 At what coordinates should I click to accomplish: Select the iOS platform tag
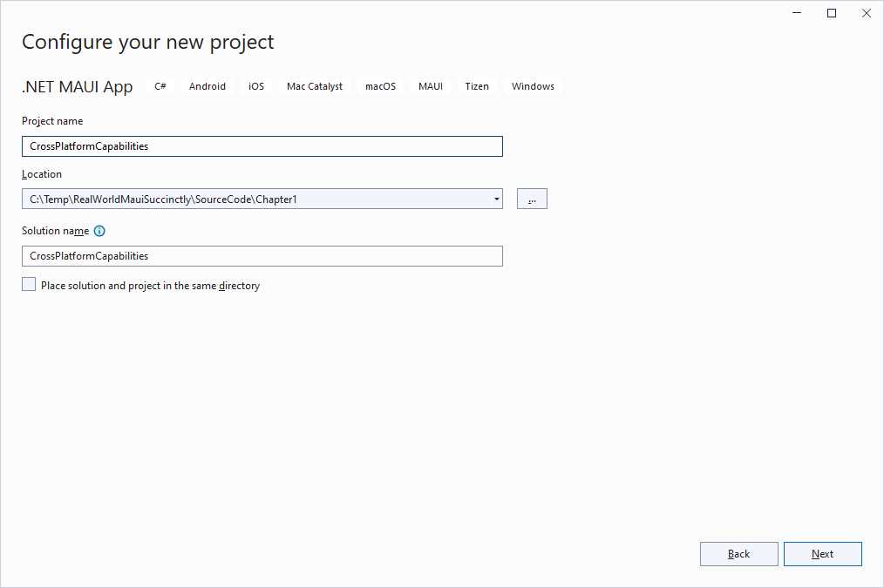pos(255,86)
